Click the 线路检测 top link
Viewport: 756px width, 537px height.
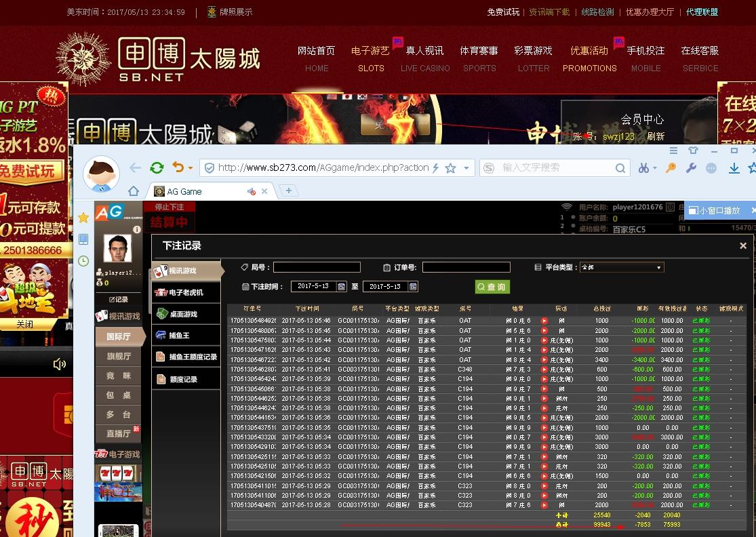pos(597,12)
